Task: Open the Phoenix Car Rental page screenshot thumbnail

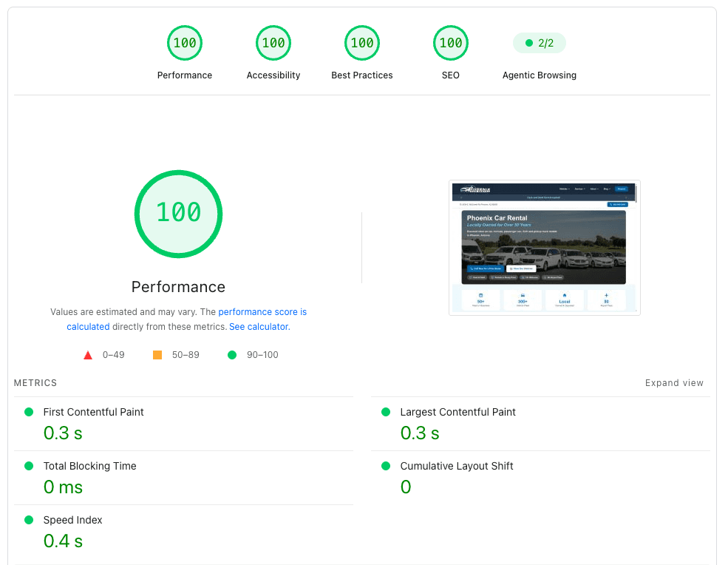Action: (545, 248)
